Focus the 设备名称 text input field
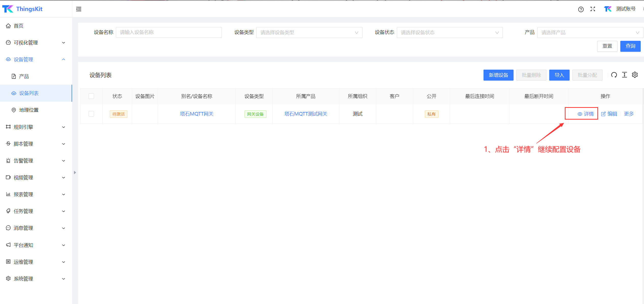 click(169, 32)
